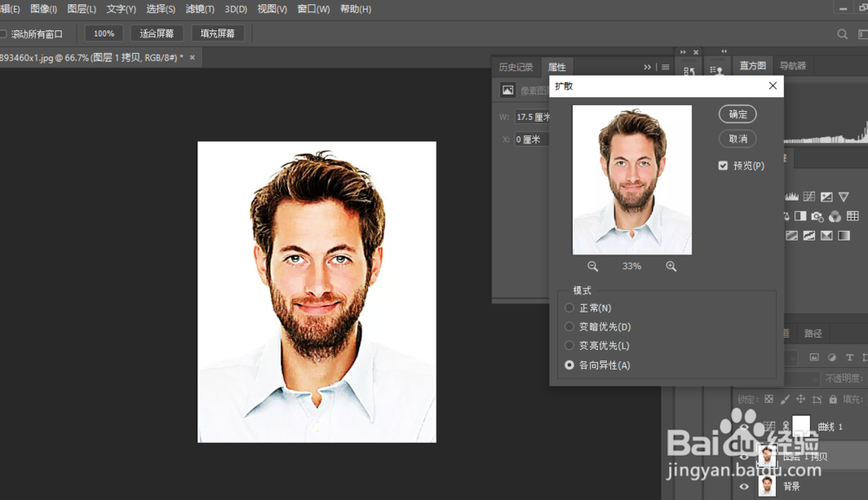
Task: Open the search icon in options bar
Action: tap(842, 35)
